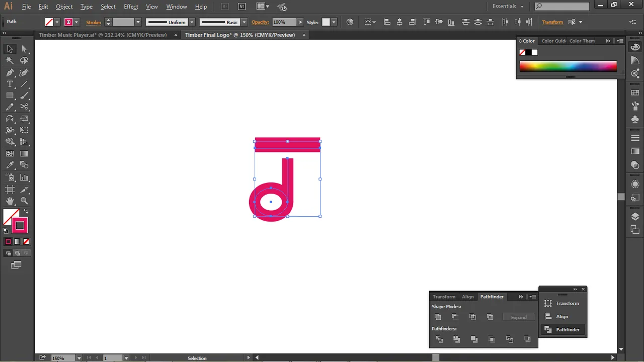Apply the Divide pathfinder
Image resolution: width=644 pixels, height=362 pixels.
439,339
